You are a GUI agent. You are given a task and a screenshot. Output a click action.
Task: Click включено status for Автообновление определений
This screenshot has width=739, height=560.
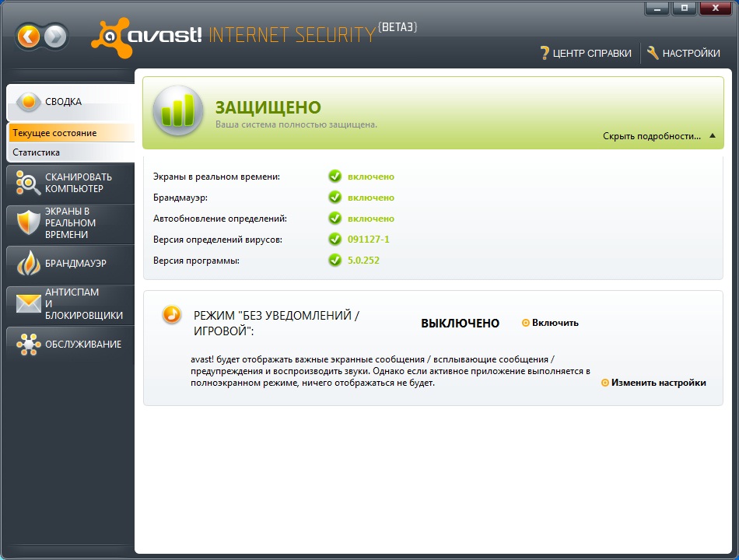371,219
